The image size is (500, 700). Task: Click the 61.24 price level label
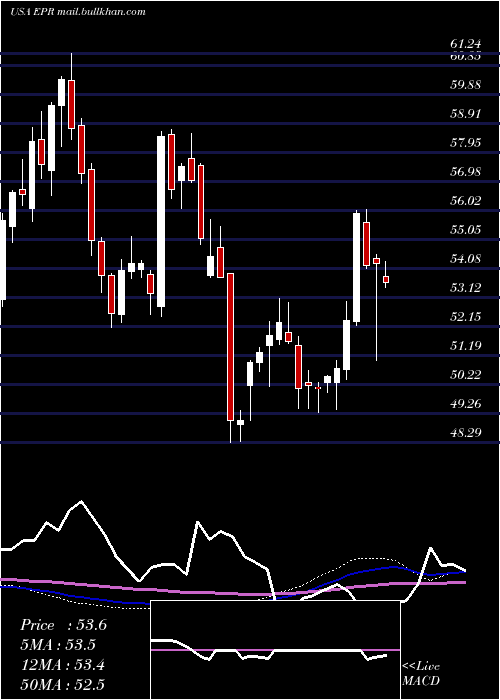click(x=466, y=44)
